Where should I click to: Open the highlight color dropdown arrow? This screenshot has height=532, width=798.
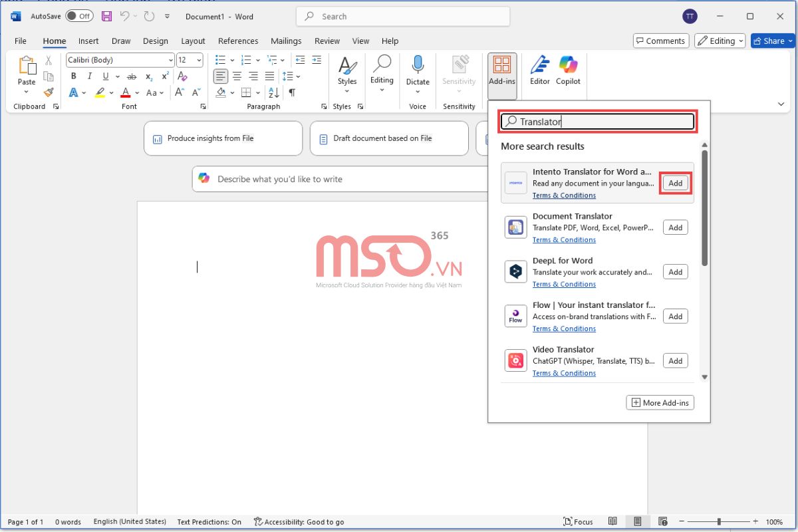point(111,93)
